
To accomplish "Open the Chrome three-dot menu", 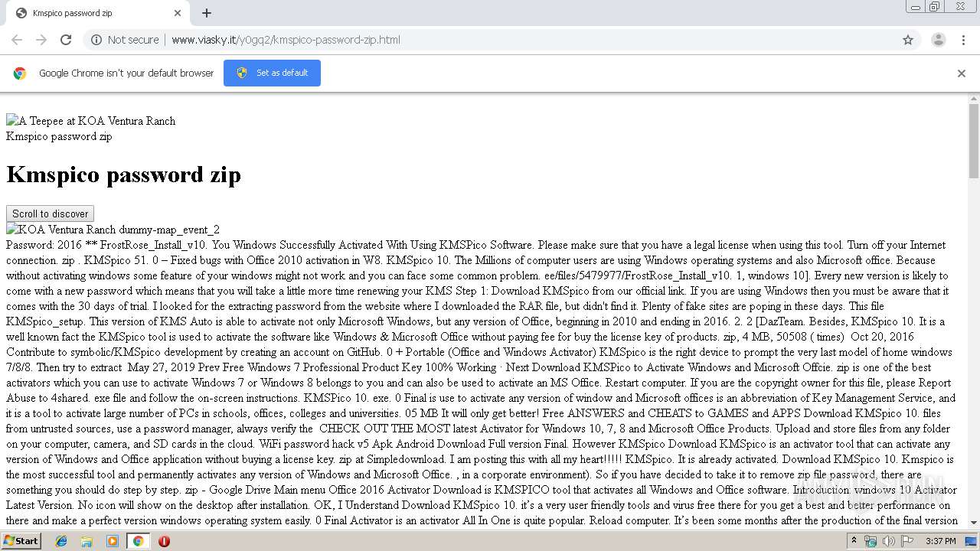I will [x=963, y=40].
